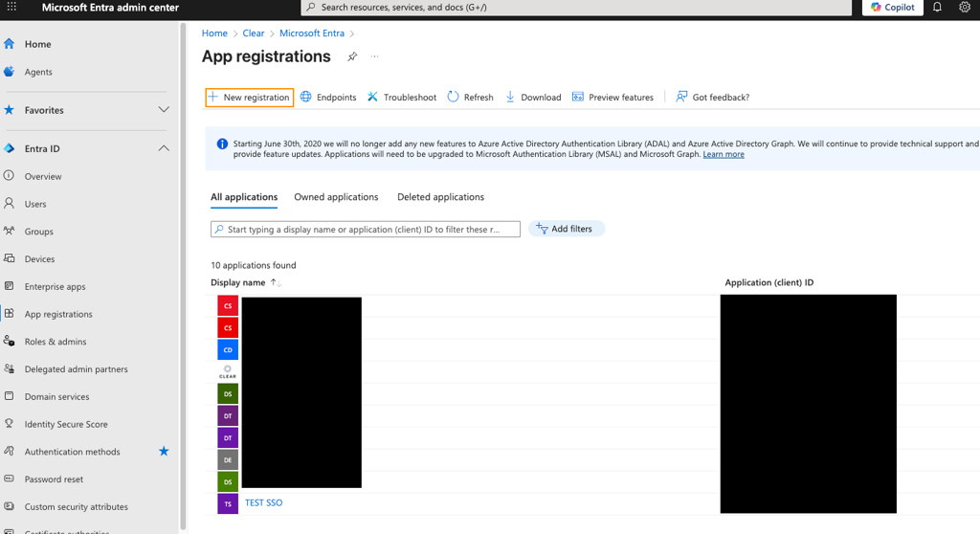Viewport: 980px width, 534px height.
Task: Open Roles & admins sidebar icon
Action: (9, 341)
